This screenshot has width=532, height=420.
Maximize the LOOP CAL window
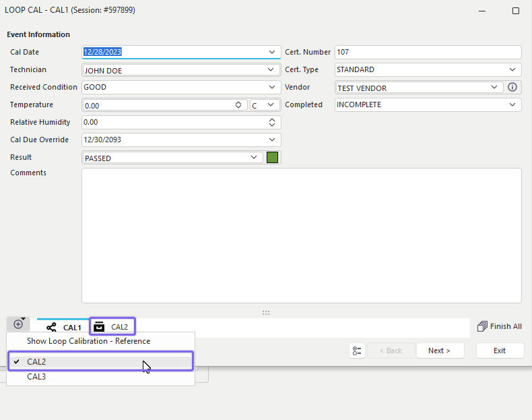pyautogui.click(x=515, y=11)
